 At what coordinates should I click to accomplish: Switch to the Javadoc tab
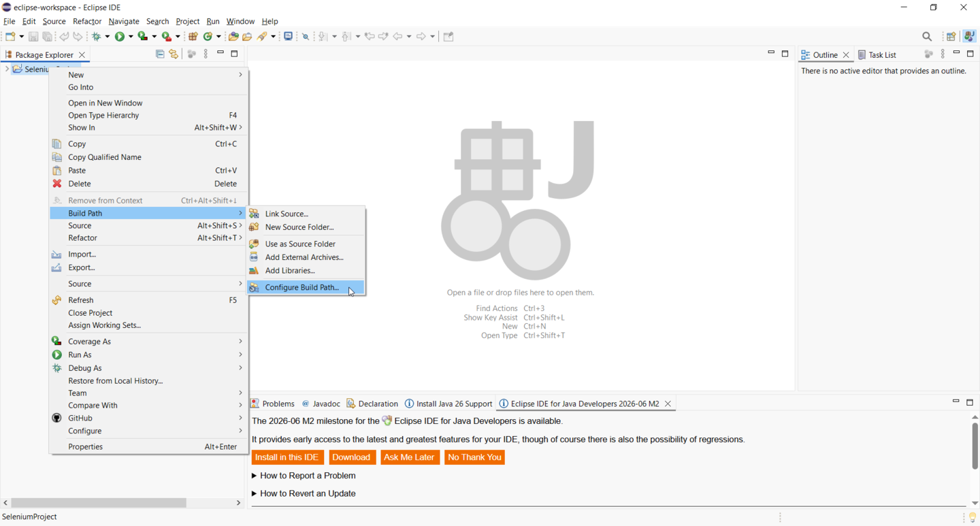(321, 404)
